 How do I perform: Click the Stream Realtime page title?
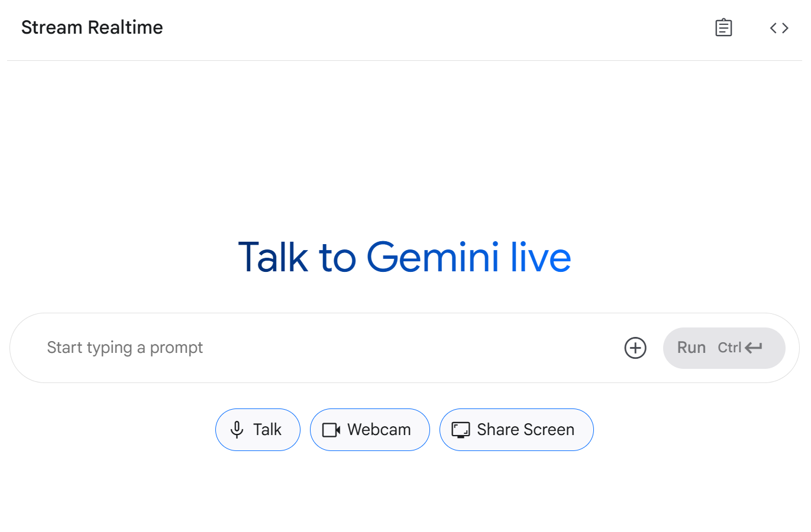tap(92, 28)
